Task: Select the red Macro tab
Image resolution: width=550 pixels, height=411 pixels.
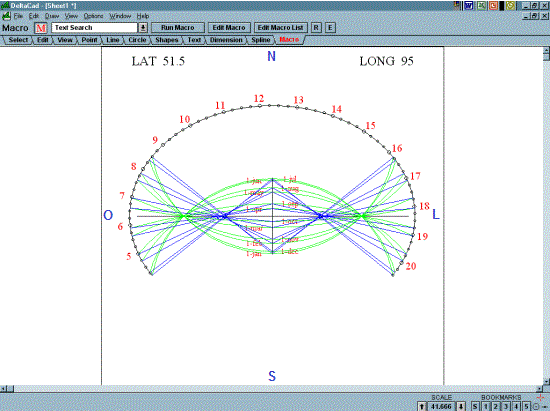Action: click(289, 40)
